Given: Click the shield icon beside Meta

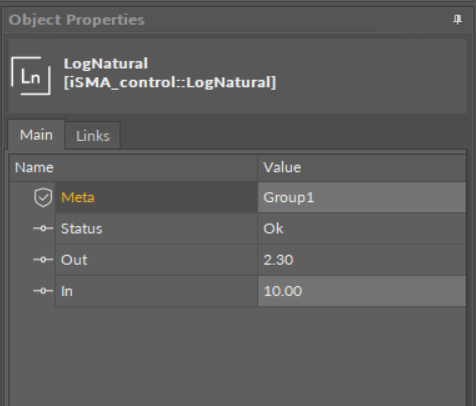Looking at the screenshot, I should point(43,197).
